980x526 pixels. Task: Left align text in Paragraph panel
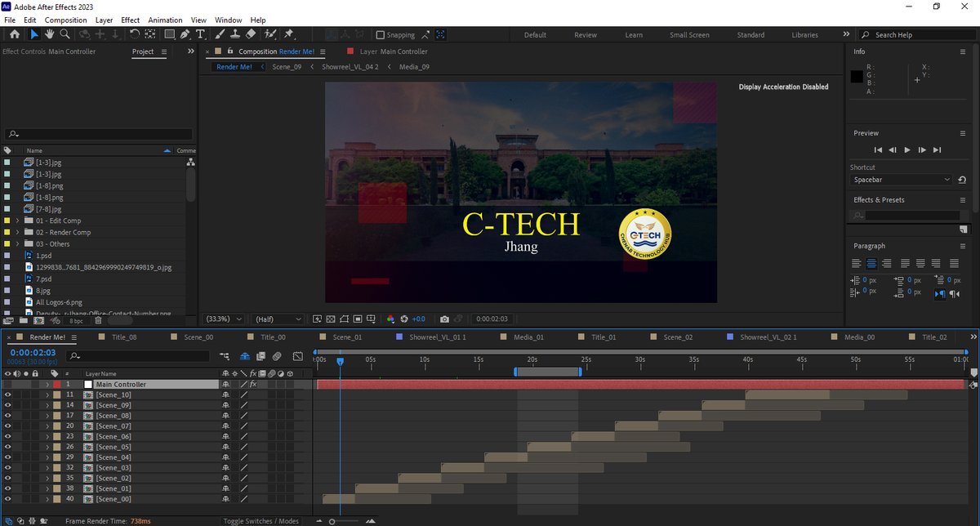(x=857, y=263)
